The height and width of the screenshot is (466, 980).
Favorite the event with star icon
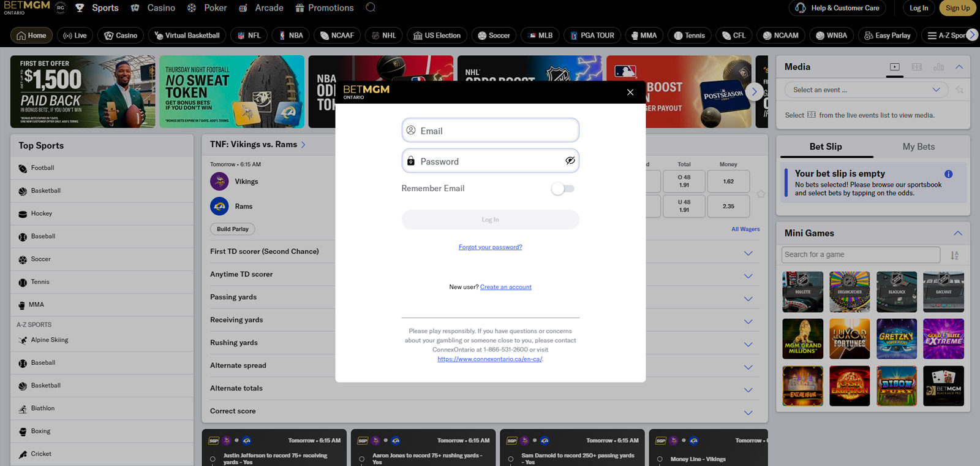tap(761, 194)
